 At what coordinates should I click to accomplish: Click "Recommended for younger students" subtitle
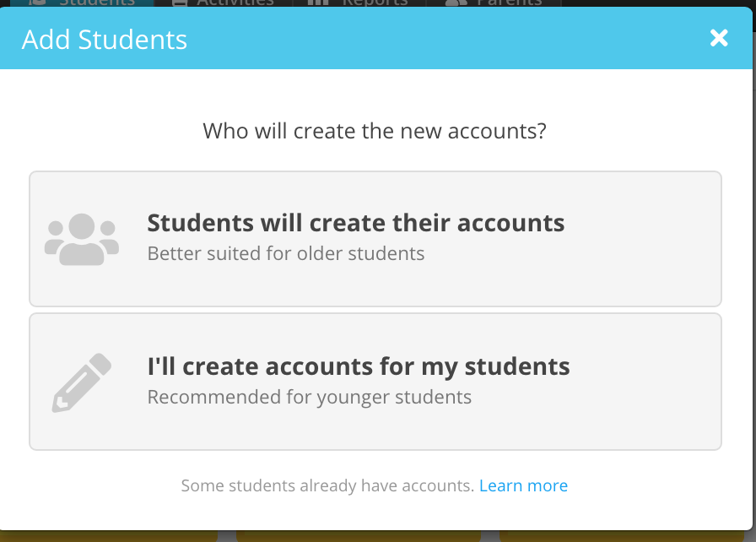point(309,398)
